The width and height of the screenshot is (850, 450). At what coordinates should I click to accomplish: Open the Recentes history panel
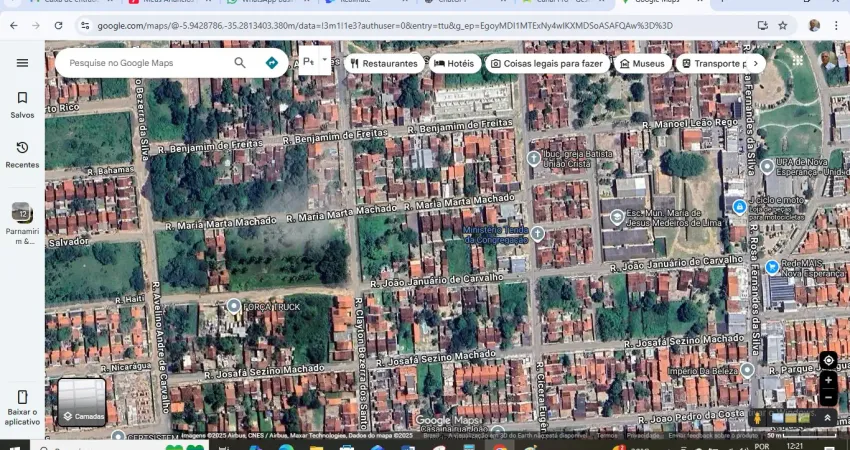(22, 154)
